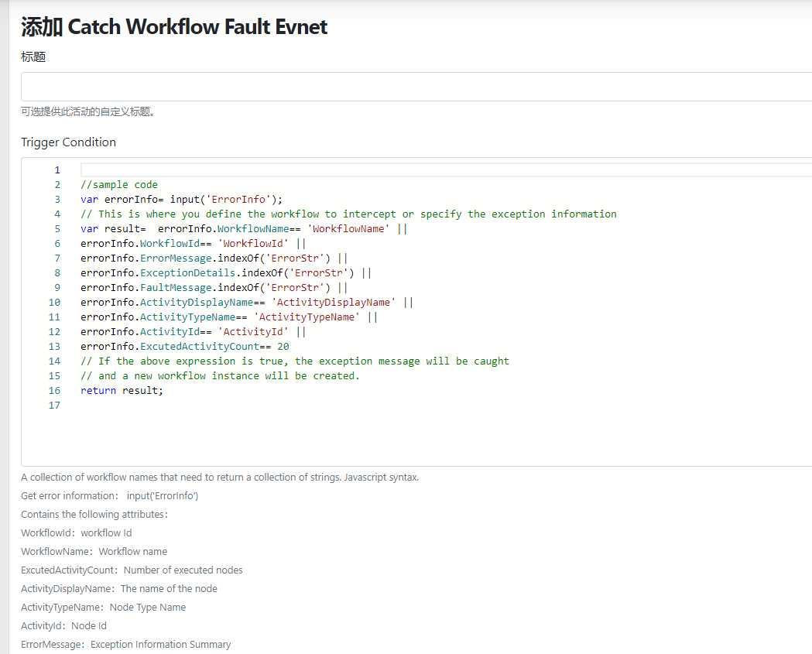Click the code line with errorInfo.ActivityTypeName
Viewport: 812px width, 654px height.
[229, 317]
